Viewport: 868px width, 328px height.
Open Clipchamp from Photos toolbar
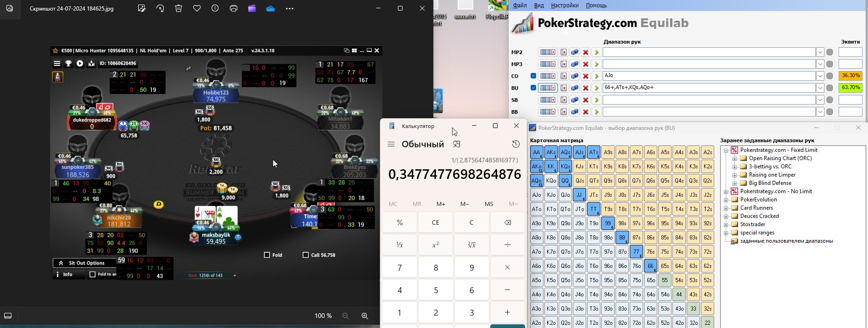tap(252, 8)
